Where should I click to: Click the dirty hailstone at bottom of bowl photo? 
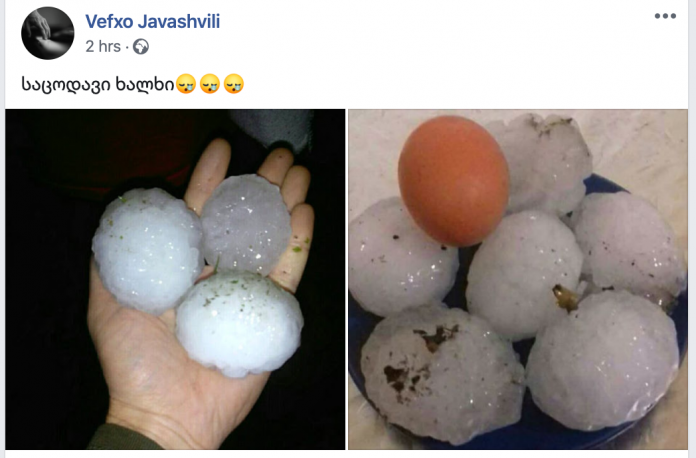[x=441, y=373]
